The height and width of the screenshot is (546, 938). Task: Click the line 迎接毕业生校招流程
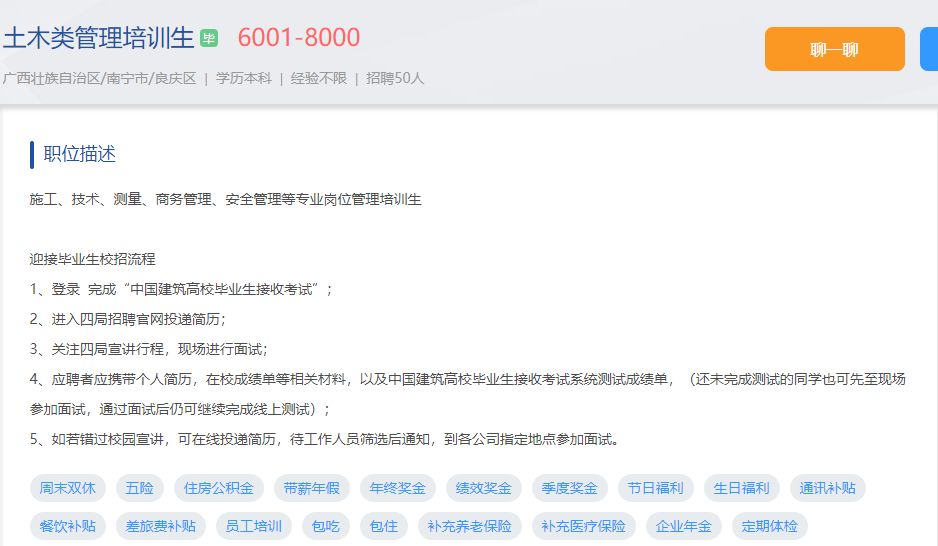(x=93, y=259)
